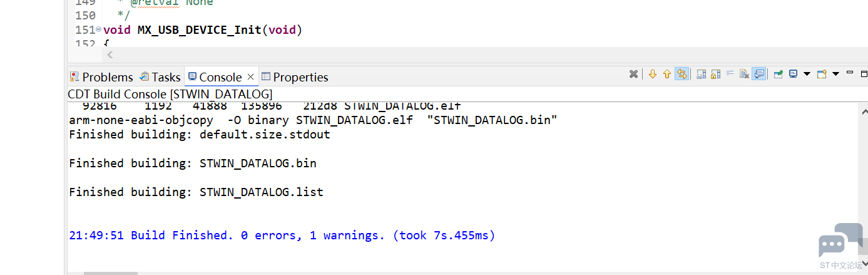Switch to the Tasks tab
Image resolution: width=868 pixels, height=275 pixels.
coord(160,77)
